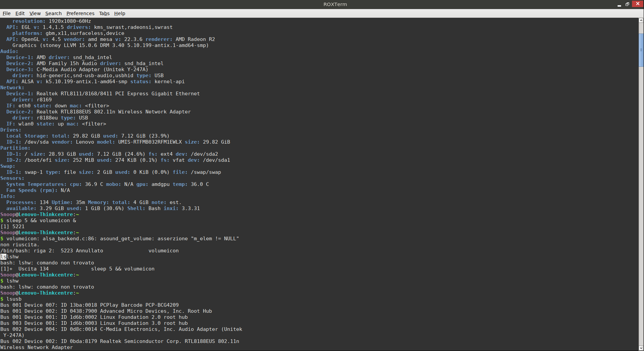Viewport: 644px width, 351px height.
Task: Open the Tabs menu
Action: (x=104, y=13)
